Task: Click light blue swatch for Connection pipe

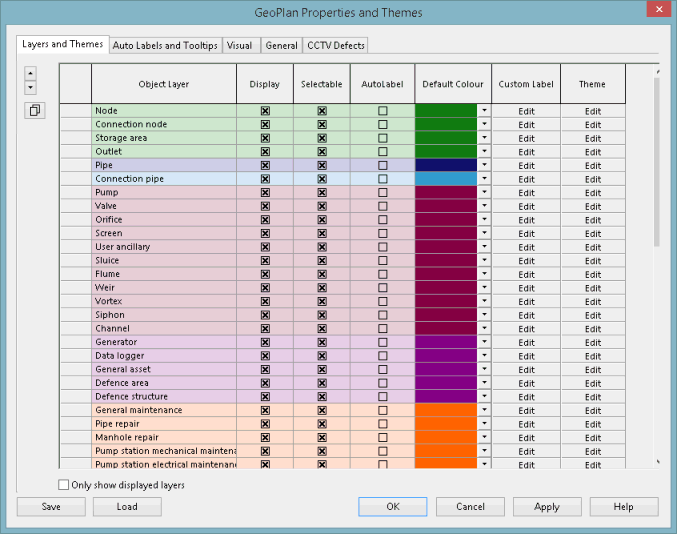Action: pyautogui.click(x=446, y=179)
